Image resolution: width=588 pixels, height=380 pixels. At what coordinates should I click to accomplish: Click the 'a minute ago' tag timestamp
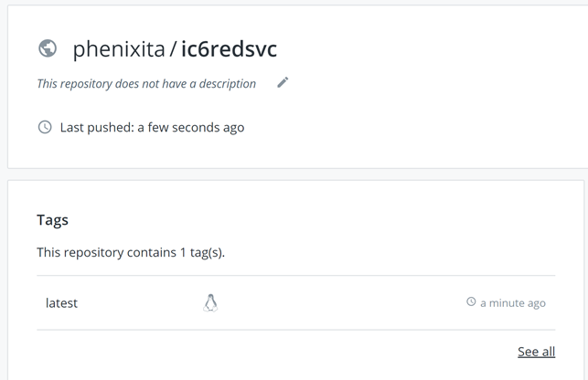point(513,303)
